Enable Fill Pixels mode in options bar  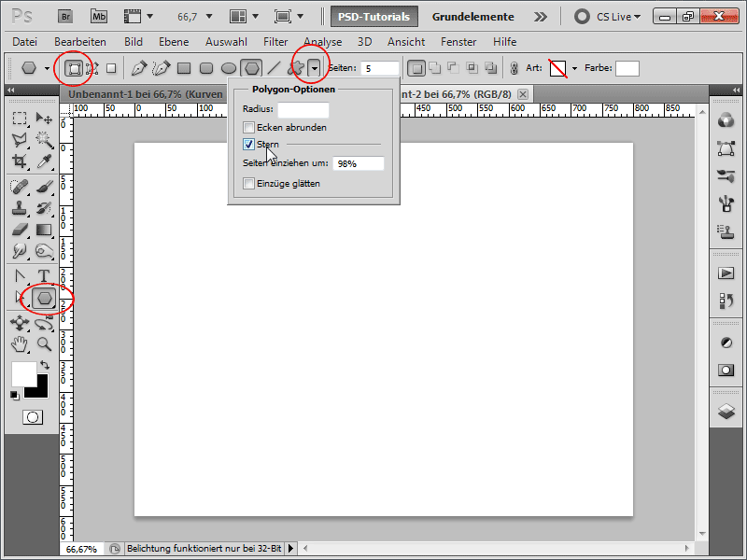(x=111, y=68)
